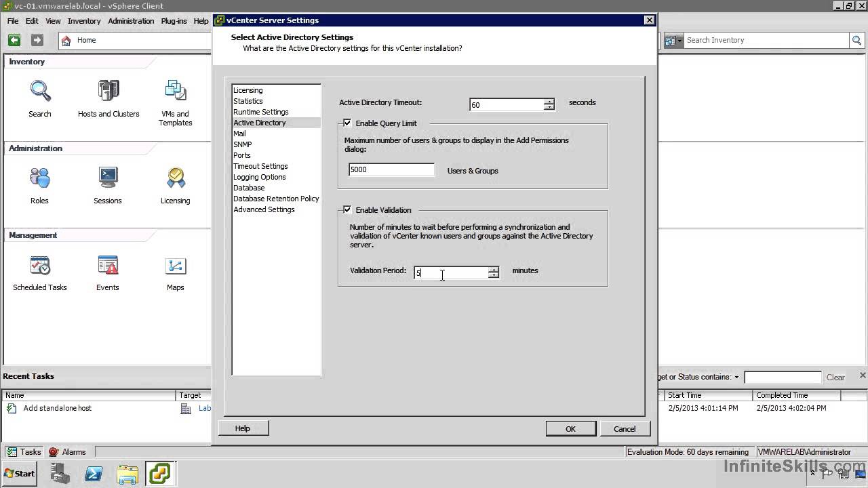
Task: Open PowerShell from taskbar
Action: (x=94, y=474)
